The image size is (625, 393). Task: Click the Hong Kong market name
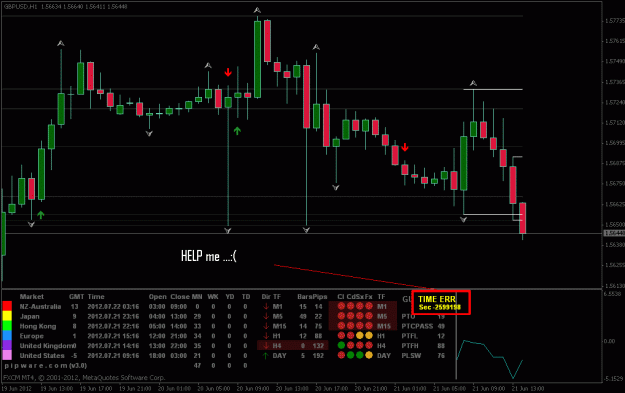coord(38,326)
